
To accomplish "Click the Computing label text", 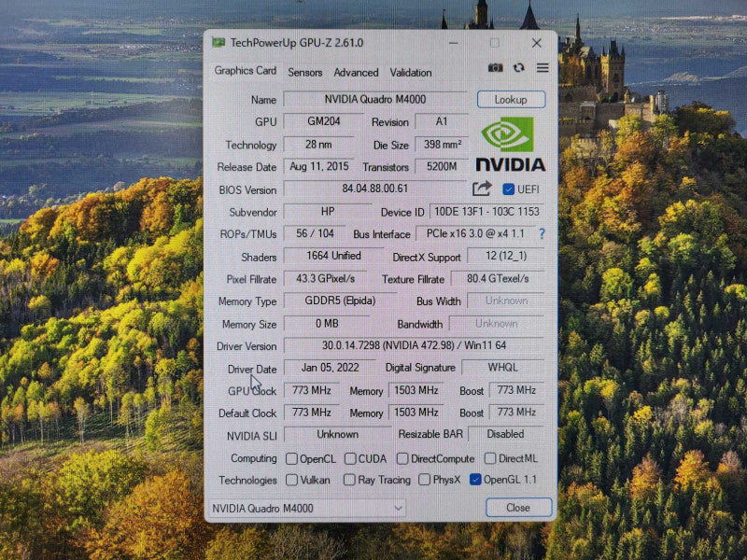I will click(253, 458).
